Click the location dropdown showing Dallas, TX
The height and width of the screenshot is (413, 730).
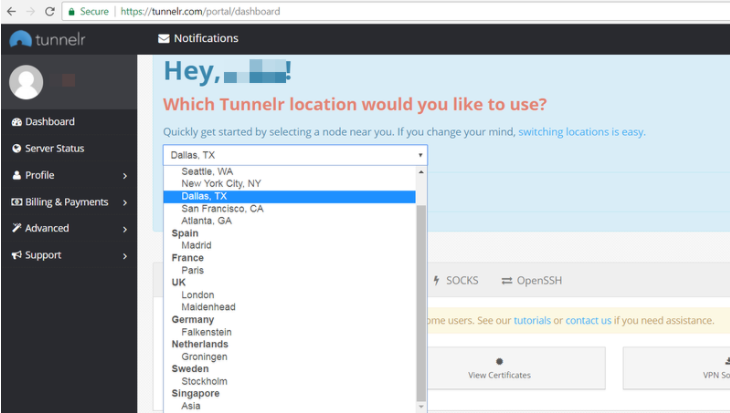[295, 155]
